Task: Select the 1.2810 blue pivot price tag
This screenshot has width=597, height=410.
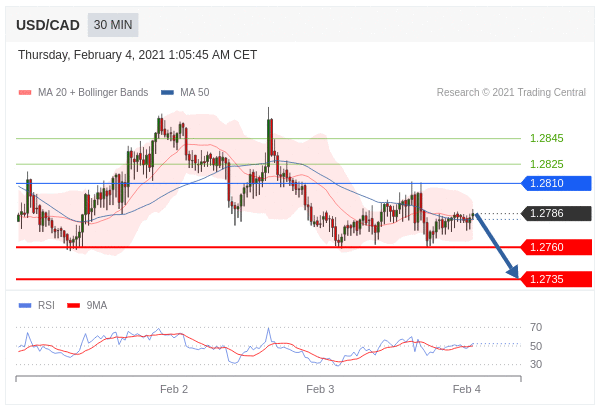Action: [556, 183]
